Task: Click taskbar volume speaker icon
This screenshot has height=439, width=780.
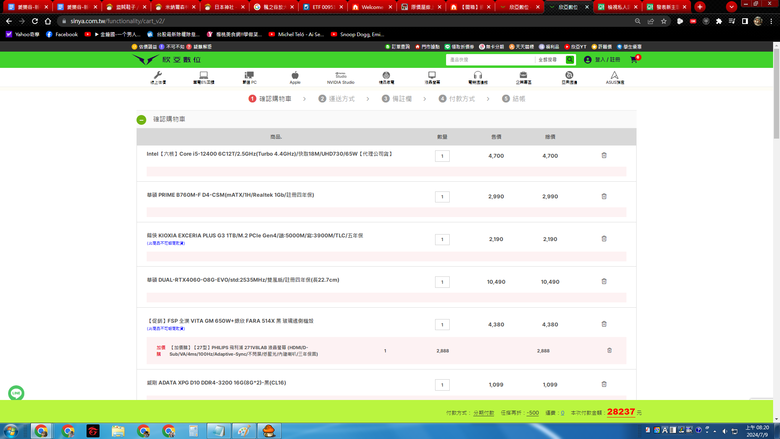Action: [x=724, y=431]
